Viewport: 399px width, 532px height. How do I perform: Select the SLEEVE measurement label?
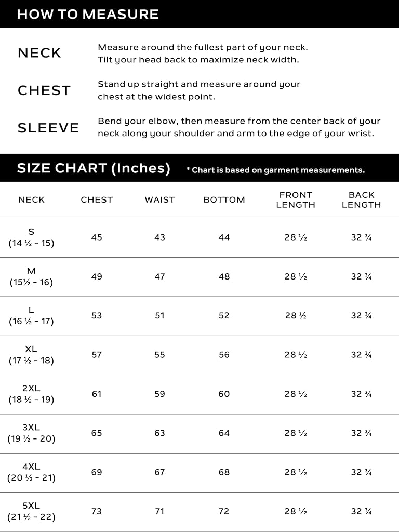tap(48, 128)
